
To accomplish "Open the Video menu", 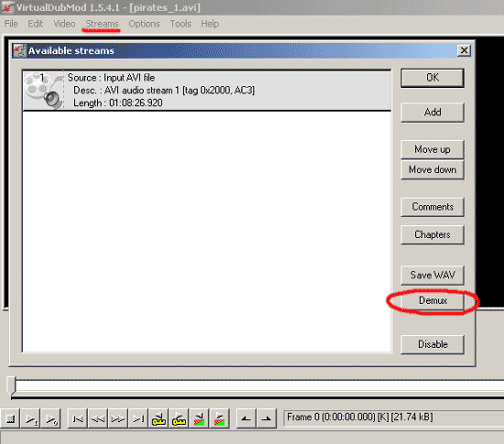I will 64,24.
